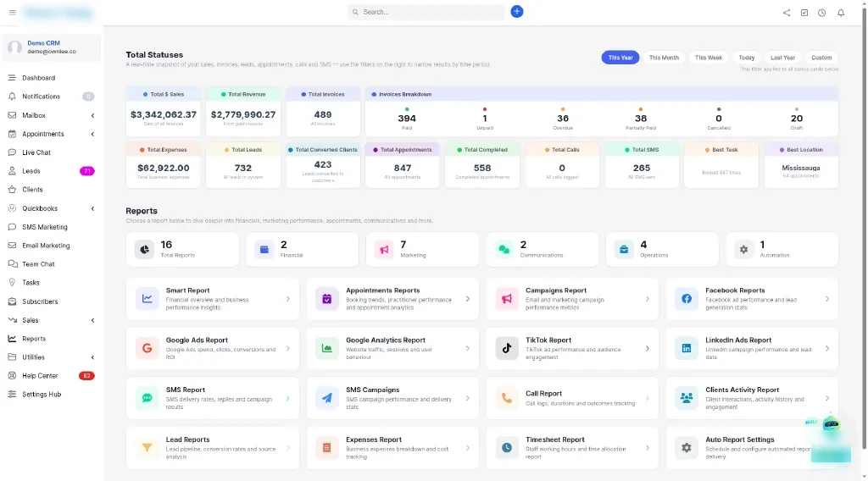Click the Timesheet Report clock icon

tap(507, 448)
